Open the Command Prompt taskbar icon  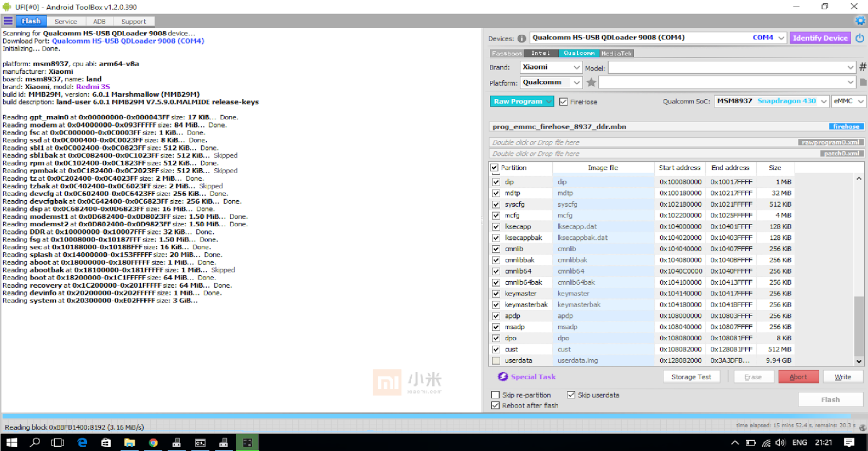(200, 443)
